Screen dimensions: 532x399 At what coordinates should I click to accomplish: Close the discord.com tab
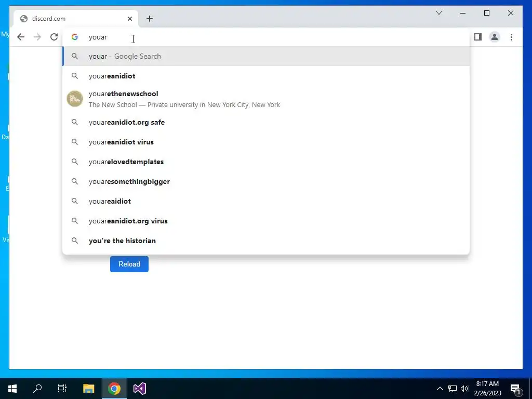coord(129,19)
